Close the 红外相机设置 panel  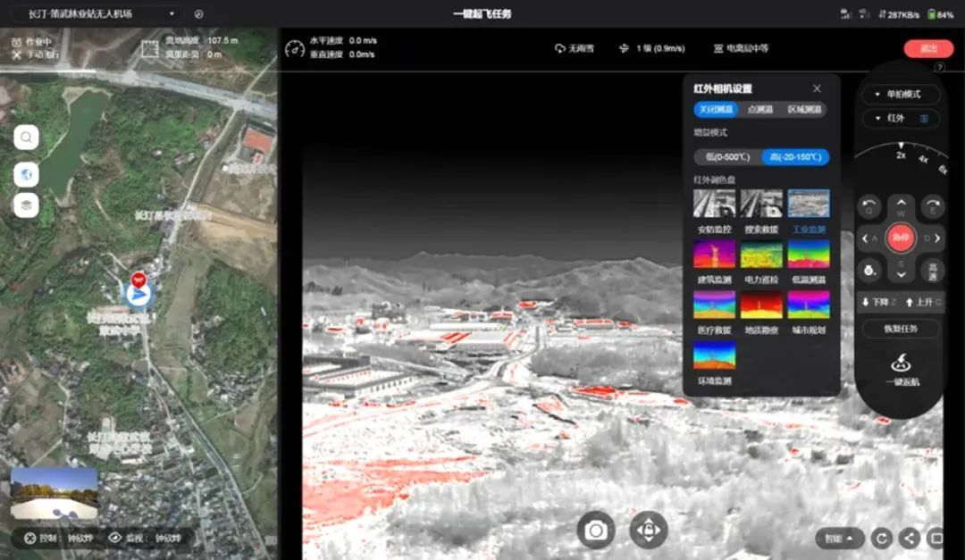click(817, 88)
